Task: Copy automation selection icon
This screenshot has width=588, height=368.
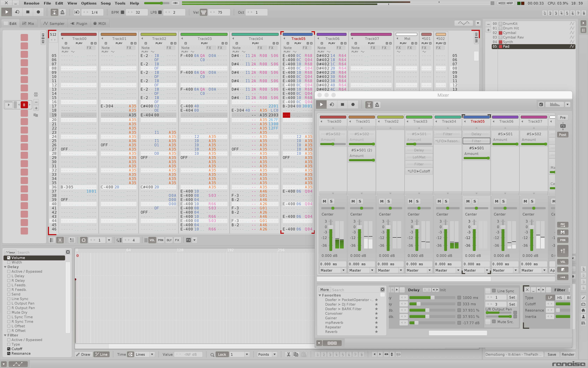Action: point(296,354)
